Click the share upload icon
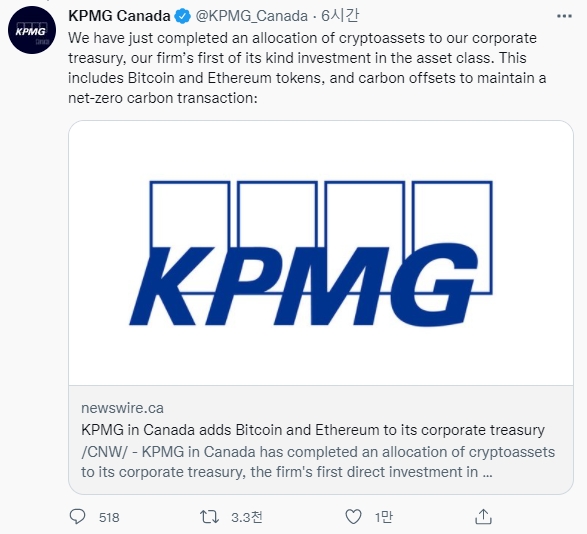This screenshot has height=534, width=587. pyautogui.click(x=483, y=517)
